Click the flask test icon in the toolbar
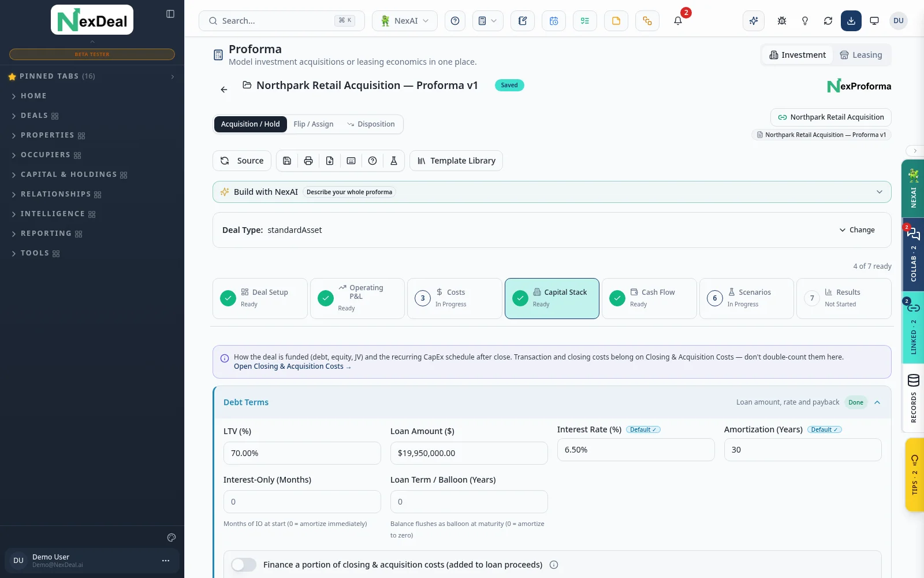This screenshot has width=924, height=578. point(394,161)
